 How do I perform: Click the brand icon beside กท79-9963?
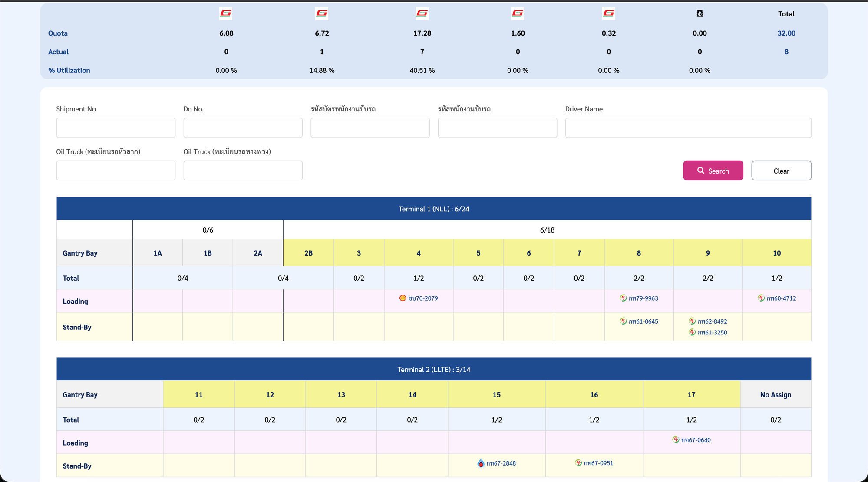624,298
